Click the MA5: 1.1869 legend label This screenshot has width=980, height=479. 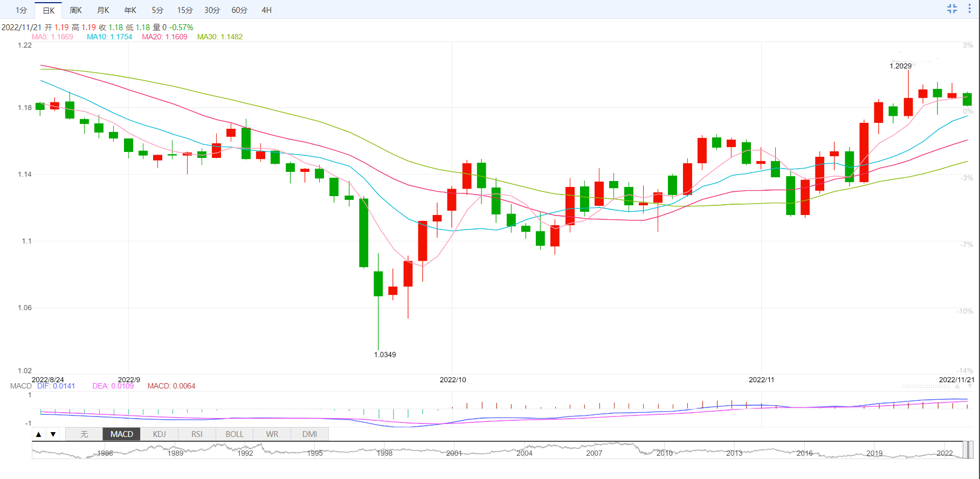[x=52, y=37]
